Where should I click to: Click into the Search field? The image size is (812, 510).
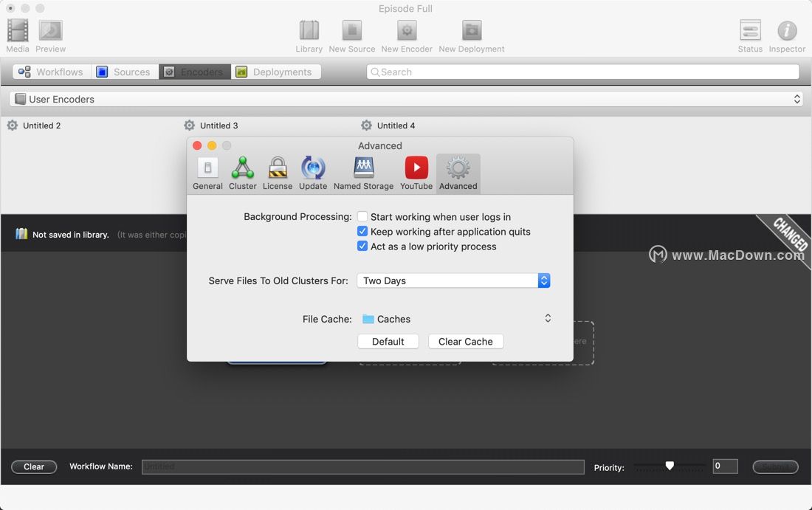pos(582,72)
